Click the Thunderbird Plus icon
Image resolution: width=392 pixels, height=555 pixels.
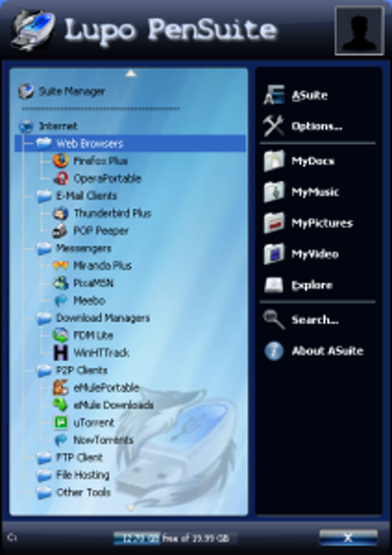(61, 213)
